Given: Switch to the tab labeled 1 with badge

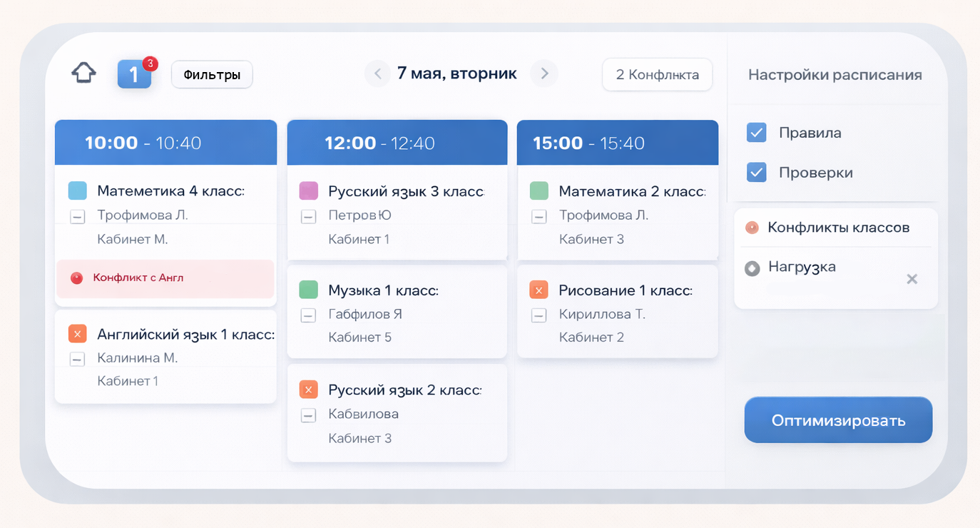Looking at the screenshot, I should (x=135, y=72).
